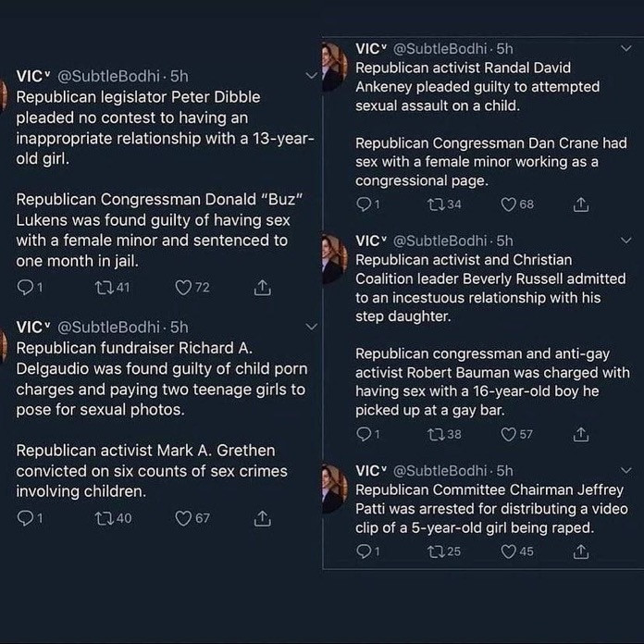The height and width of the screenshot is (644, 644).
Task: Share the Jeffrey Patti tweet
Action: 580,551
